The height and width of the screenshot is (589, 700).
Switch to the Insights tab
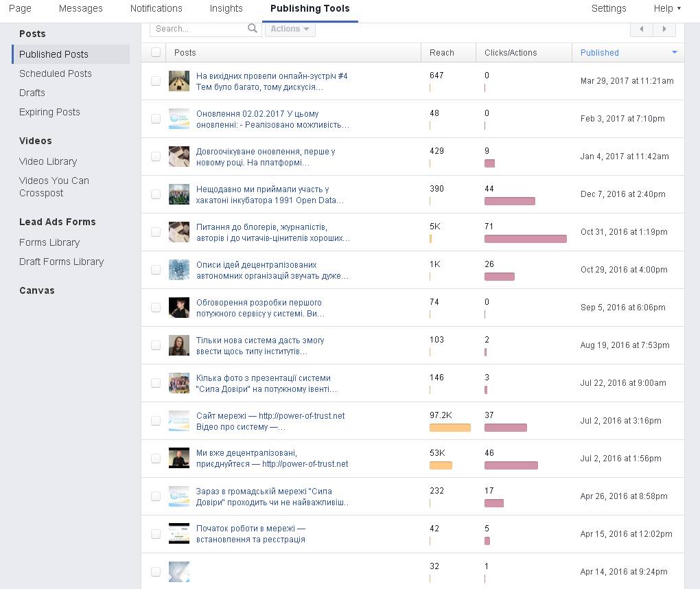[226, 8]
